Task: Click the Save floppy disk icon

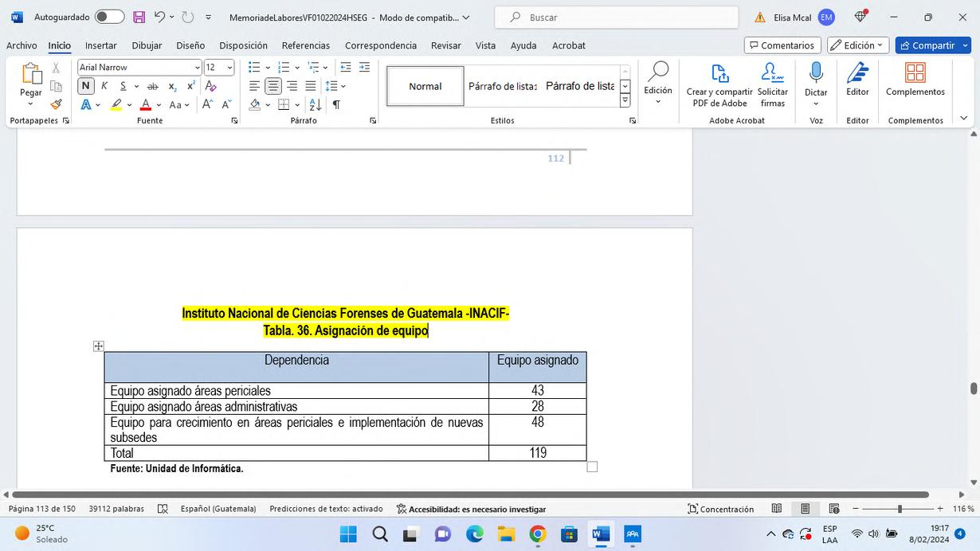Action: click(x=139, y=17)
